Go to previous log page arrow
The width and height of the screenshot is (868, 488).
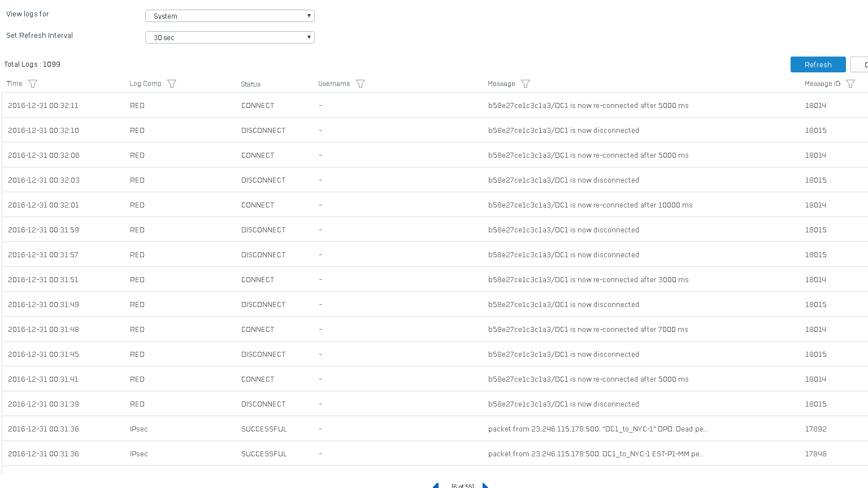[x=436, y=485]
